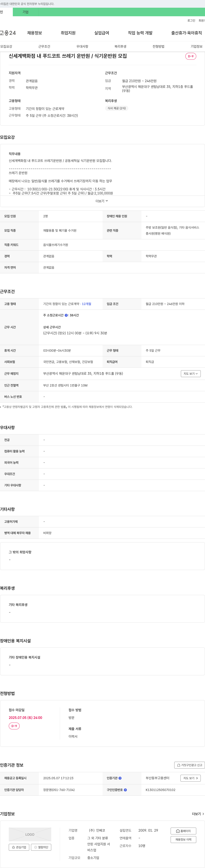
Task: Open 더보기 link in 기업정보
Action: tap(198, 814)
